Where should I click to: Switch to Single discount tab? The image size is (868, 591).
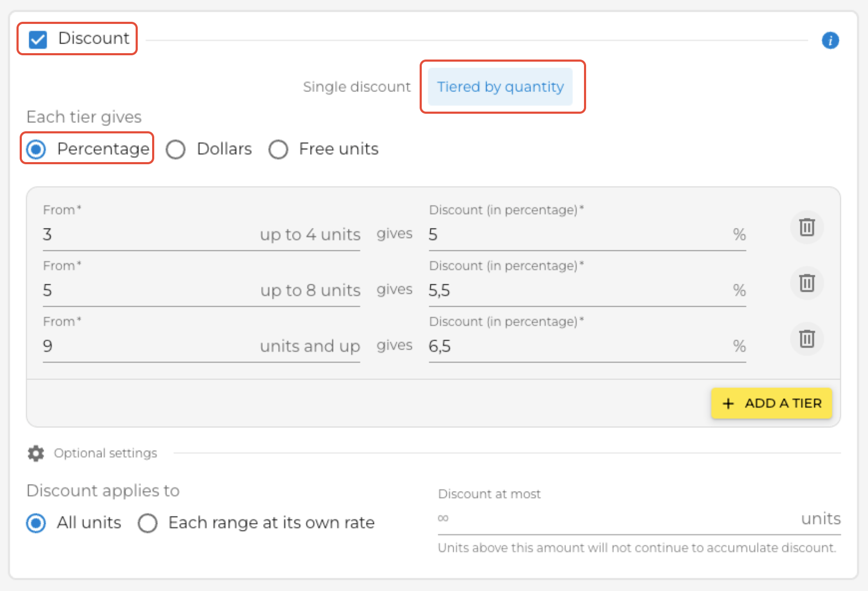[356, 87]
